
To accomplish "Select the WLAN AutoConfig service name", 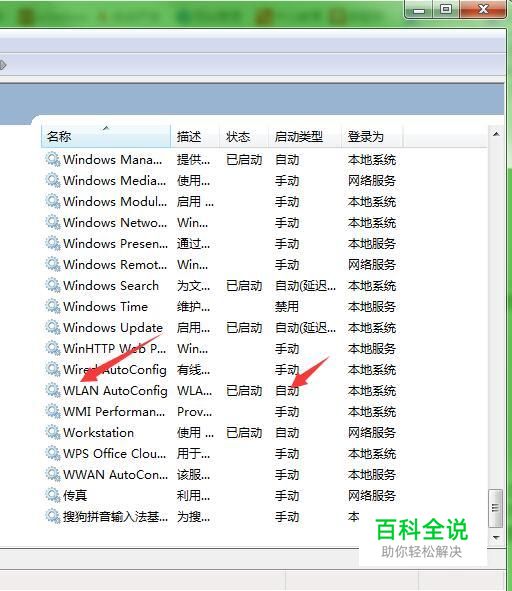I will [115, 391].
